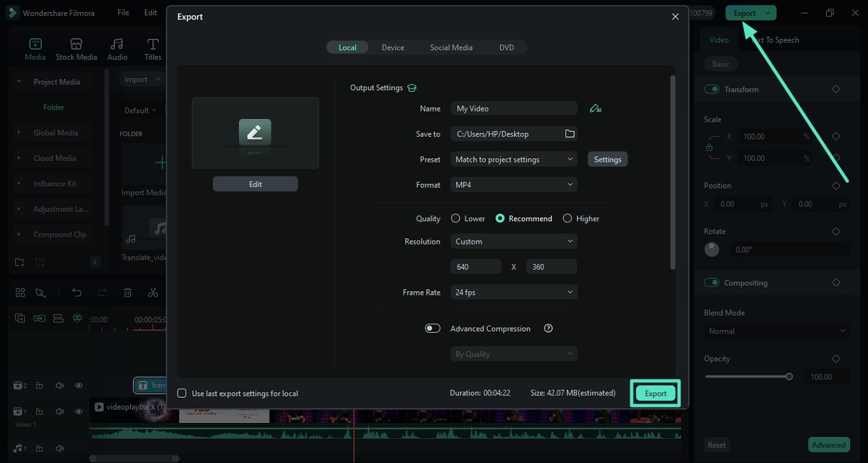Open the Blend Mode Normal dropdown
The width and height of the screenshot is (868, 463).
(777, 331)
